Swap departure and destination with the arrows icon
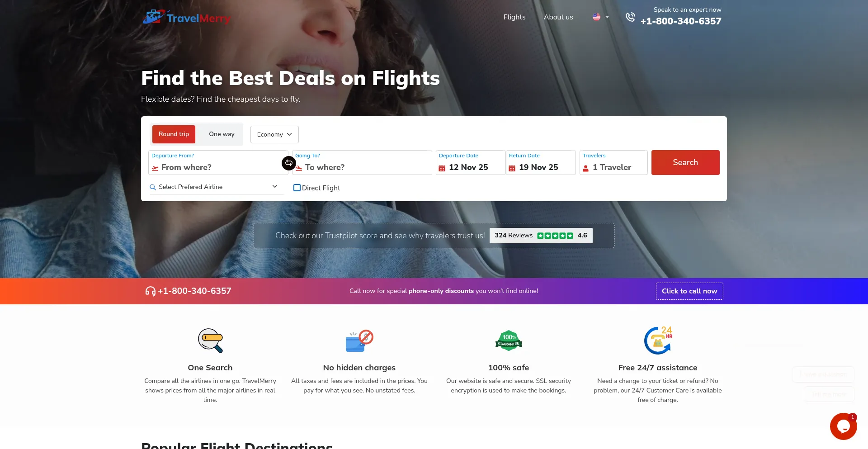Screen dimensions: 868x449 289,163
